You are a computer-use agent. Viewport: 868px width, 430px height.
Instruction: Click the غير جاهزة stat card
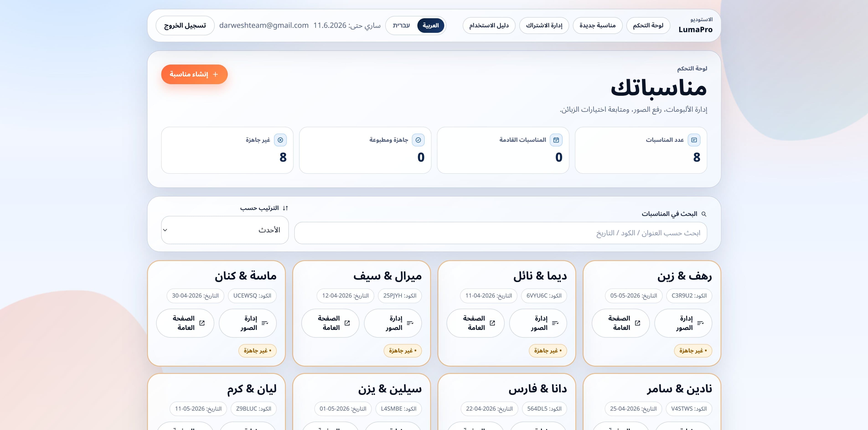click(227, 150)
